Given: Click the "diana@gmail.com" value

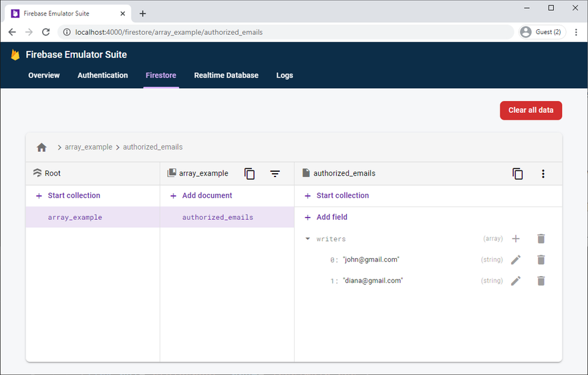Looking at the screenshot, I should click(x=373, y=281).
